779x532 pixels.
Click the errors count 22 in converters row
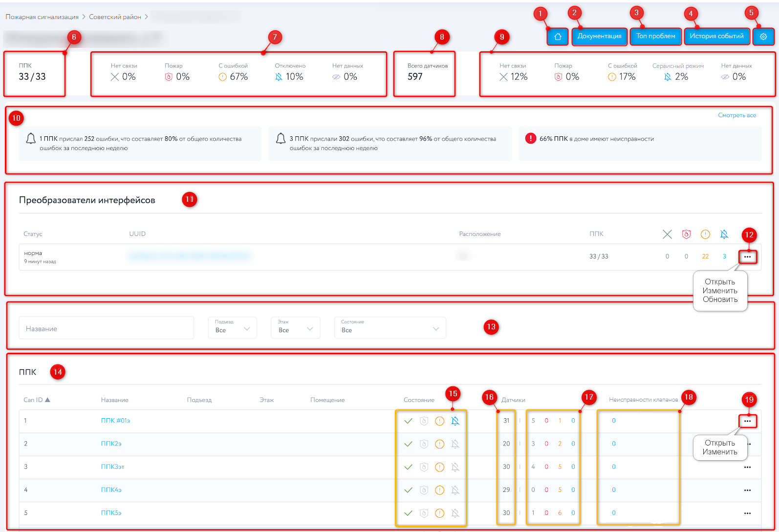click(705, 256)
